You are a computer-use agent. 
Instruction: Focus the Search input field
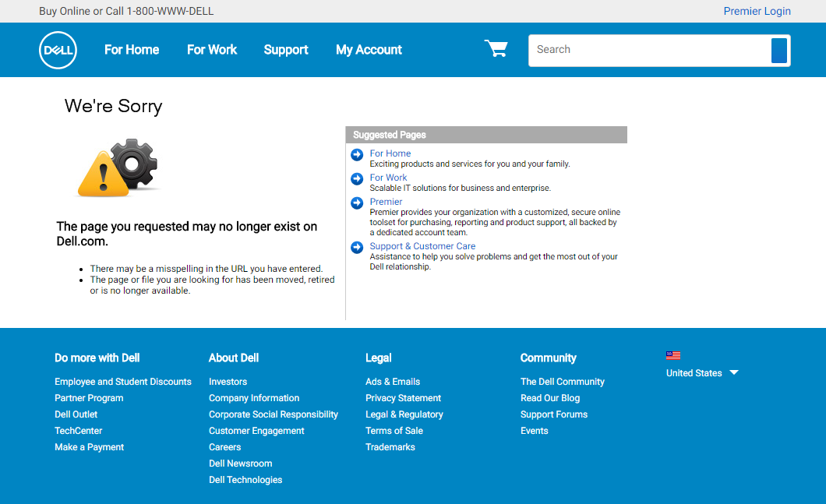(x=650, y=50)
